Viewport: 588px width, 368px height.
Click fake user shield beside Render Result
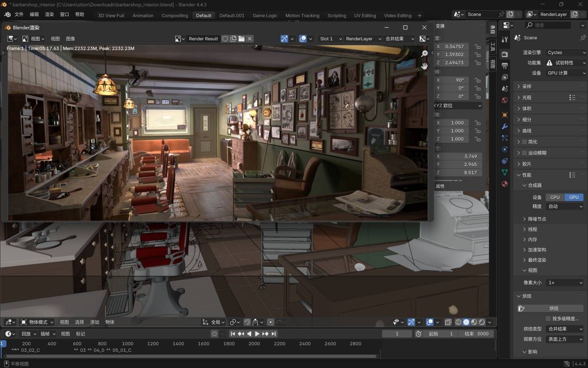225,39
